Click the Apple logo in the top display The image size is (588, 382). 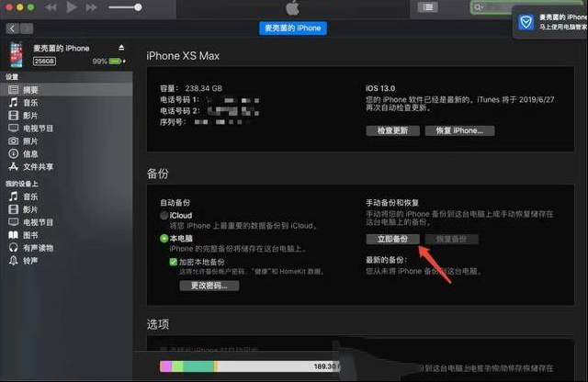click(292, 8)
